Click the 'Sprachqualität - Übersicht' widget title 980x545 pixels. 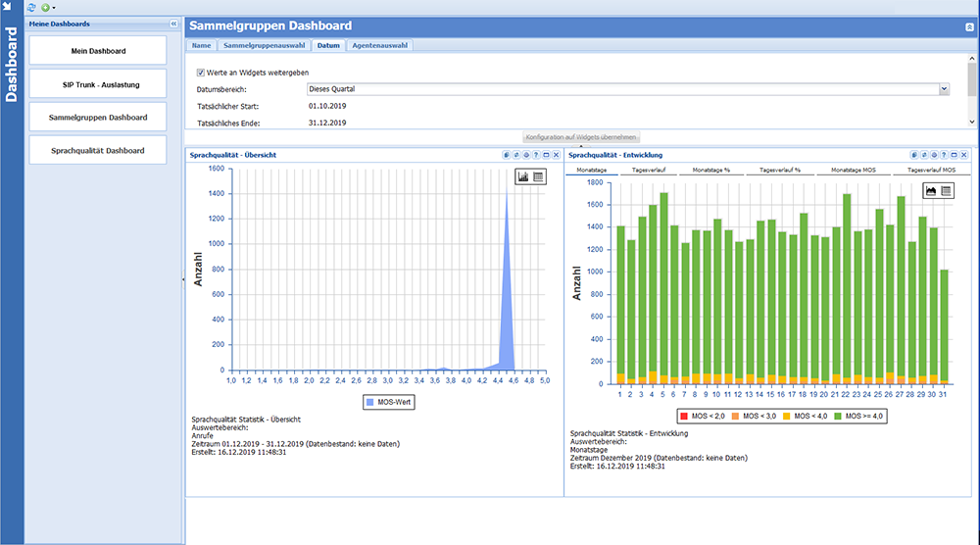(233, 155)
